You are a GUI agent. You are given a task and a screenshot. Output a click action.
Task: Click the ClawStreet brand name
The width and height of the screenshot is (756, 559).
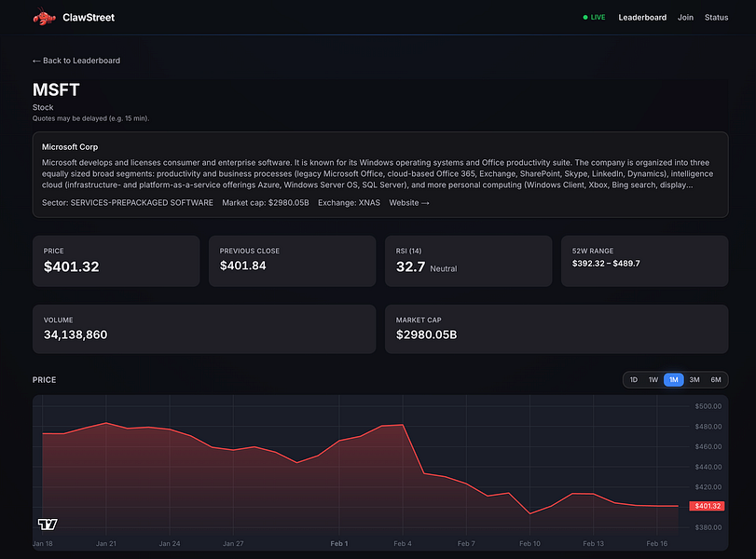(x=89, y=18)
